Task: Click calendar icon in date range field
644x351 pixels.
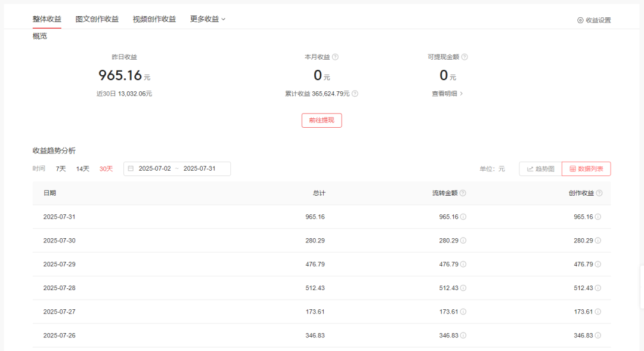Action: (x=131, y=168)
